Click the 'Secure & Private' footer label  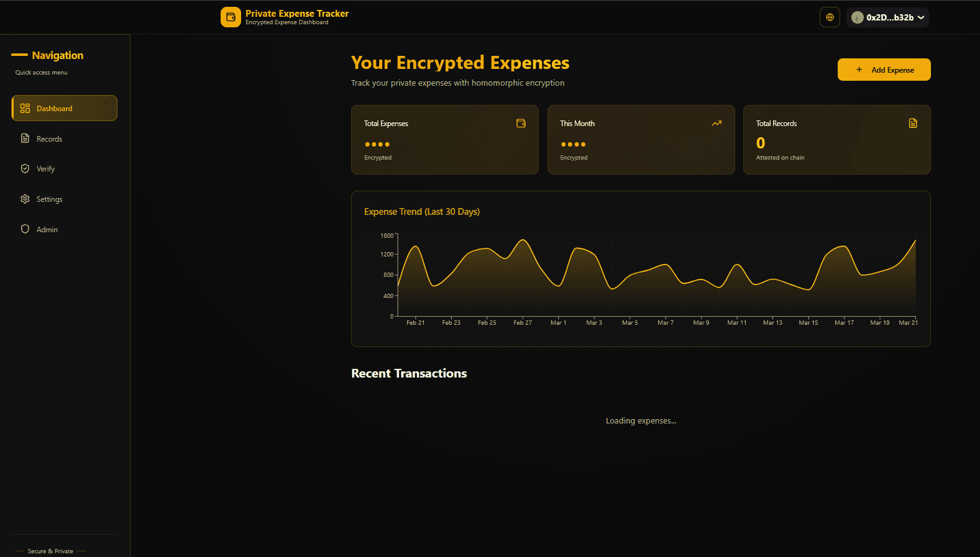click(50, 551)
